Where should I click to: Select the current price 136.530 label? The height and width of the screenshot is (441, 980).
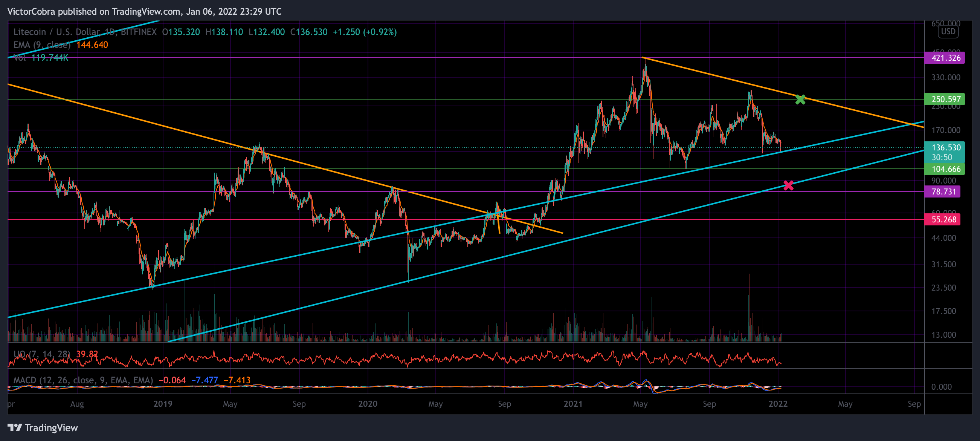coord(945,147)
